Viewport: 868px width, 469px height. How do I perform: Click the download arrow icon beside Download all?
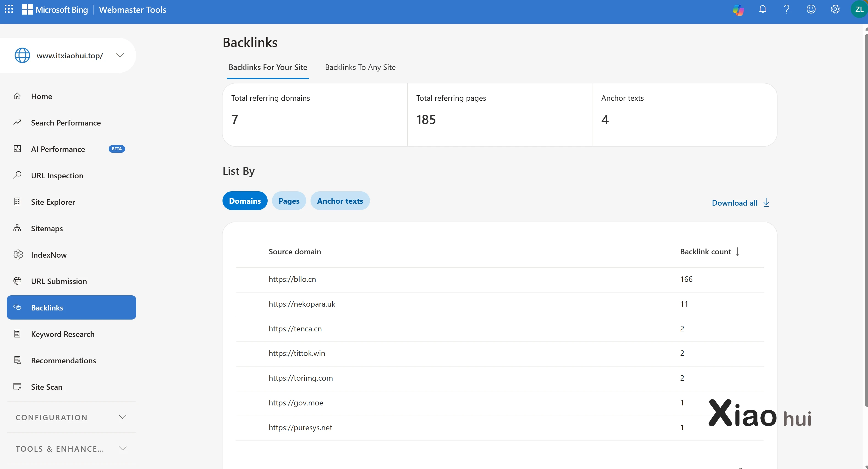point(766,202)
